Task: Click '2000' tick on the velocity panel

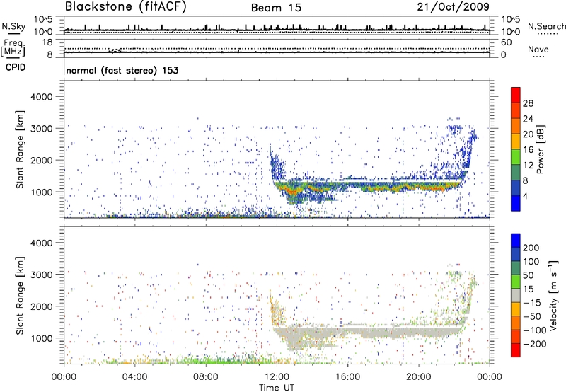Action: click(x=41, y=306)
